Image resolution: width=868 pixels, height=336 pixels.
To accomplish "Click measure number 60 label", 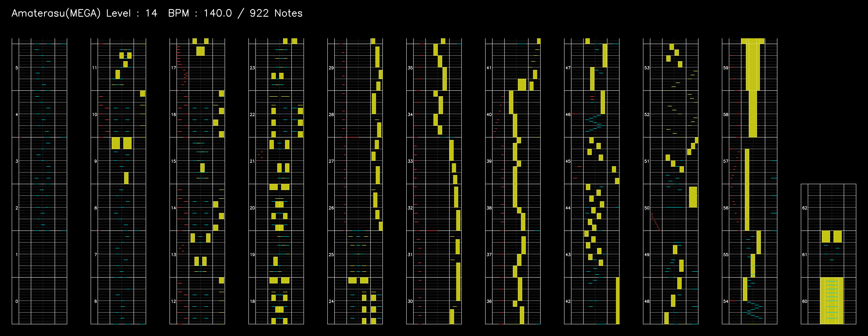I will [805, 301].
